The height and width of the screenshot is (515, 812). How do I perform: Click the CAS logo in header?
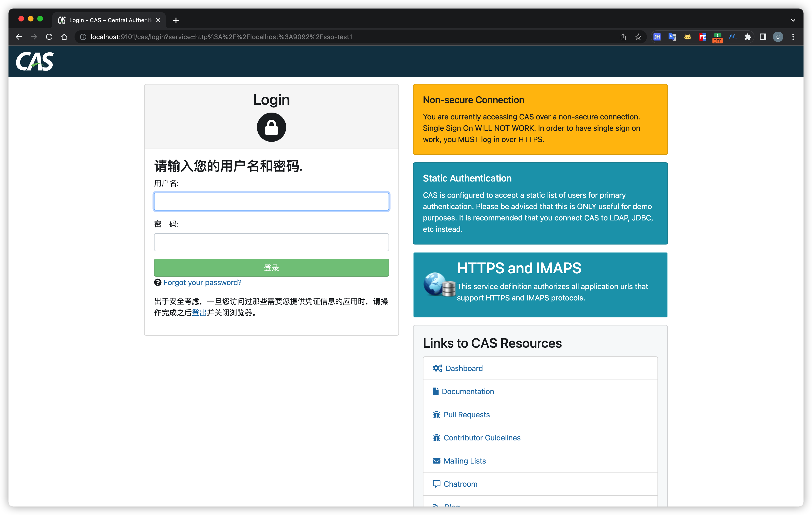tap(35, 61)
